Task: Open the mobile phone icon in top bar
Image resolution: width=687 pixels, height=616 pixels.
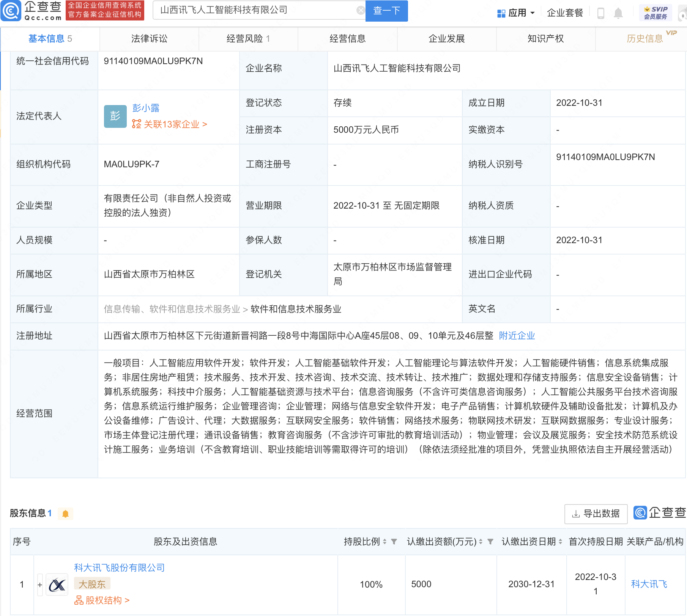Action: tap(600, 13)
